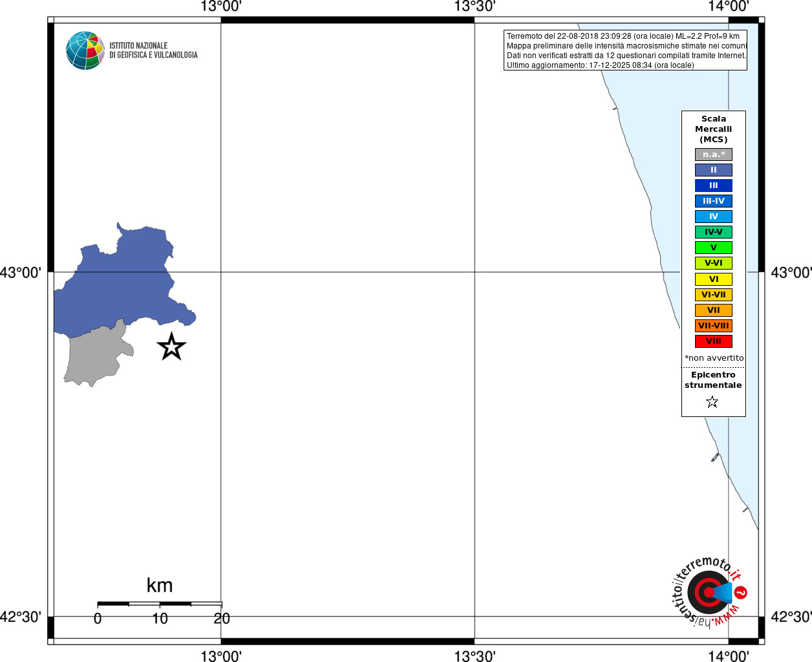This screenshot has width=812, height=662.
Task: Click the top 13°30' longitude label
Action: (475, 6)
